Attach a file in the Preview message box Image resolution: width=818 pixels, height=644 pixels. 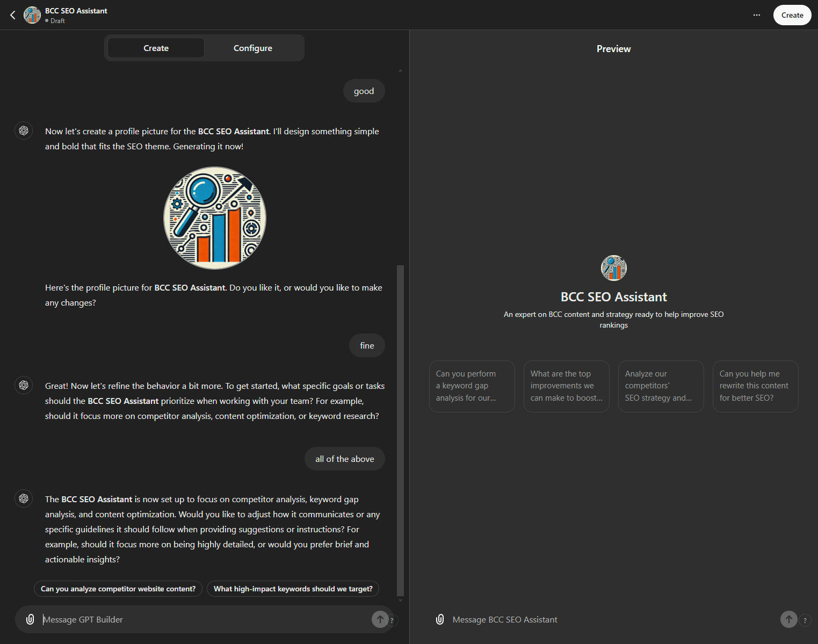pyautogui.click(x=440, y=619)
